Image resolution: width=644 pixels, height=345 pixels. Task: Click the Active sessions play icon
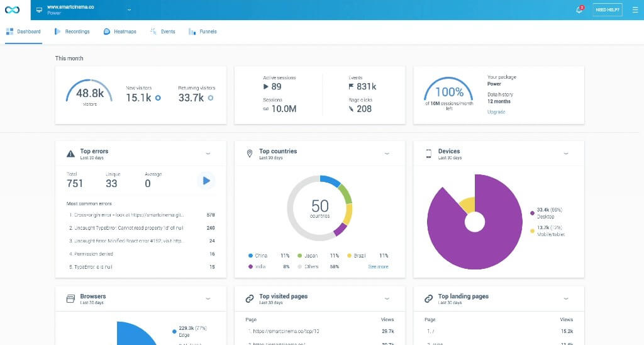point(266,86)
